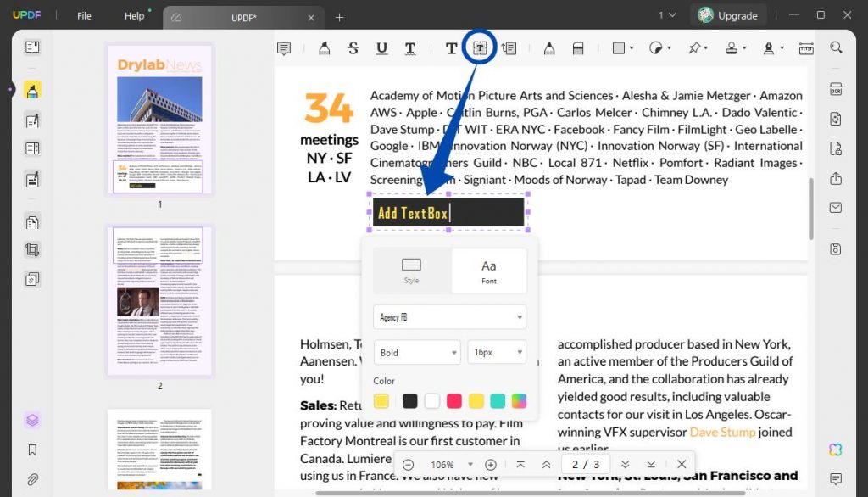Click the Upgrade button
Screen dimensions: 868x497
727,14
